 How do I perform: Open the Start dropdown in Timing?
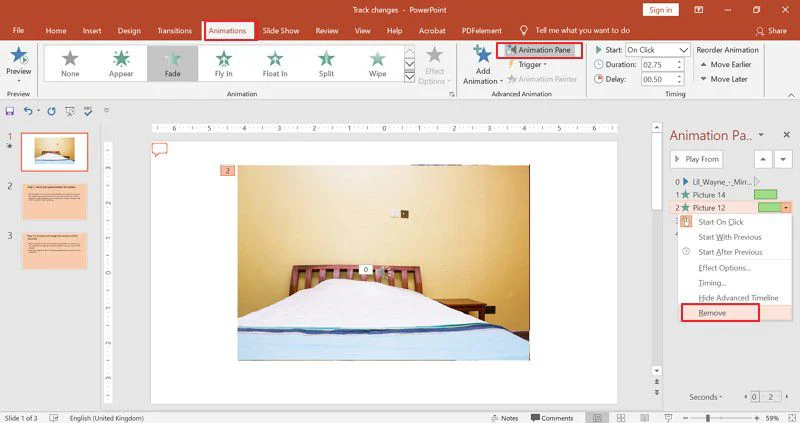pos(684,50)
